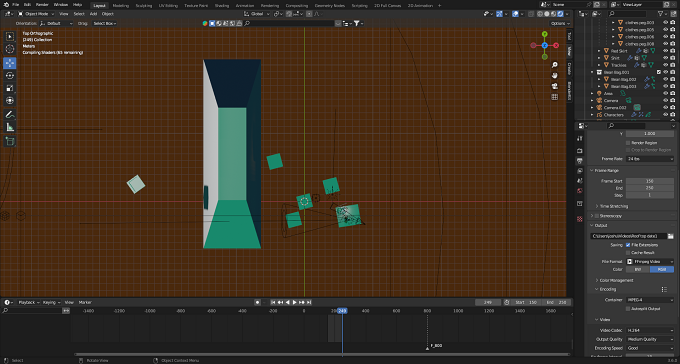Click the folder icon beside the output path
The image size is (680, 364).
click(x=670, y=236)
